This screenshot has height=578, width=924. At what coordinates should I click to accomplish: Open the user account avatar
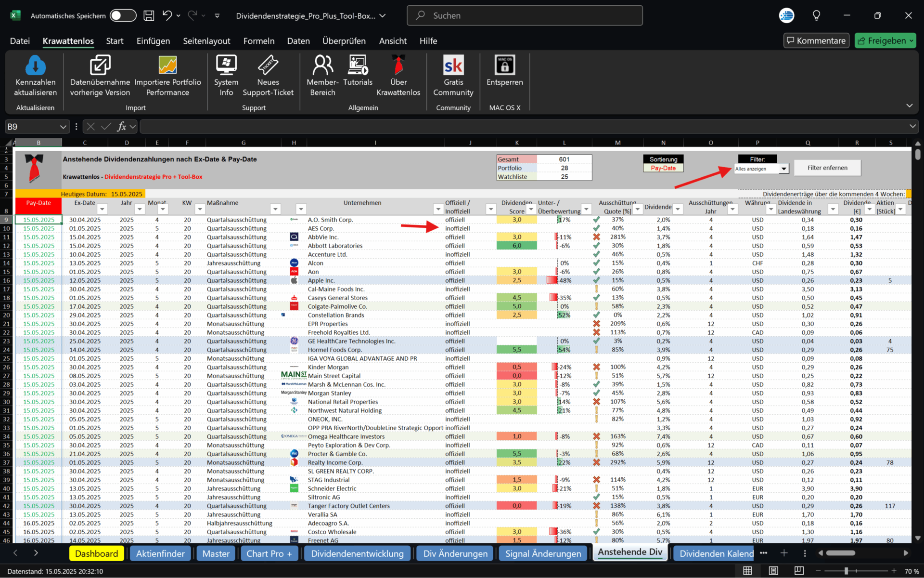[x=786, y=15]
